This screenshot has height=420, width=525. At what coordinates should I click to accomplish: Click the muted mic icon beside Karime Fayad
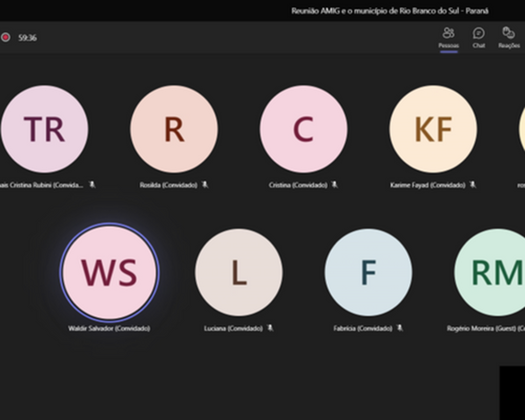(472, 184)
